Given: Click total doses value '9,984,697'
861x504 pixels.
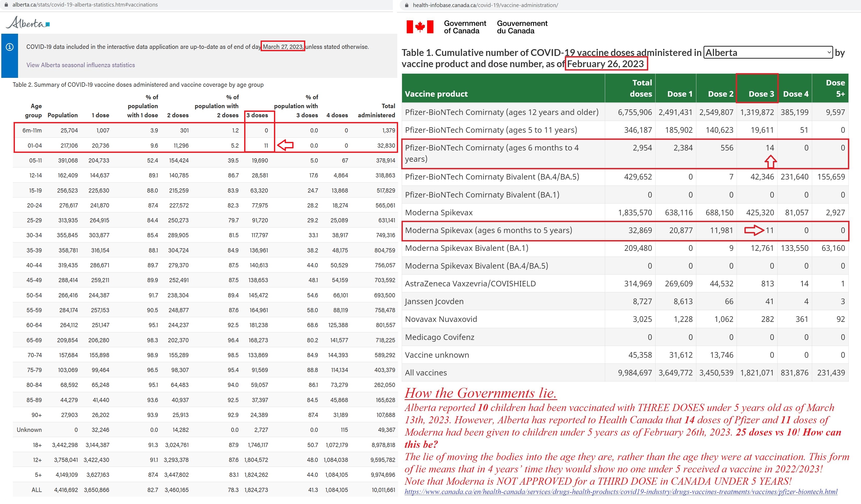Looking at the screenshot, I should pos(635,373).
